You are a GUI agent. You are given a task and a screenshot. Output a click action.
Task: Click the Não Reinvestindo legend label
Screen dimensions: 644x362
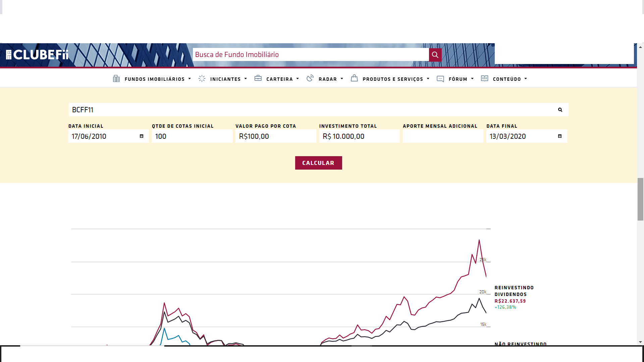click(521, 344)
